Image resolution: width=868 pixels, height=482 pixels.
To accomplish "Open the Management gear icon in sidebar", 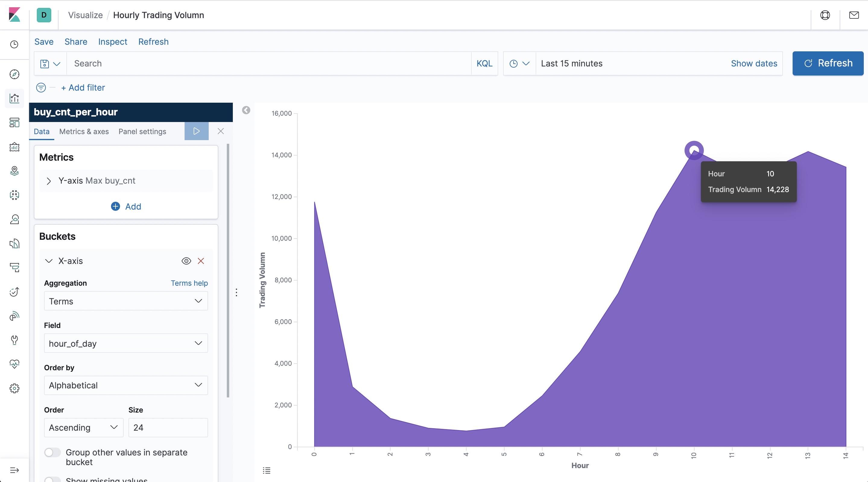I will pyautogui.click(x=14, y=389).
